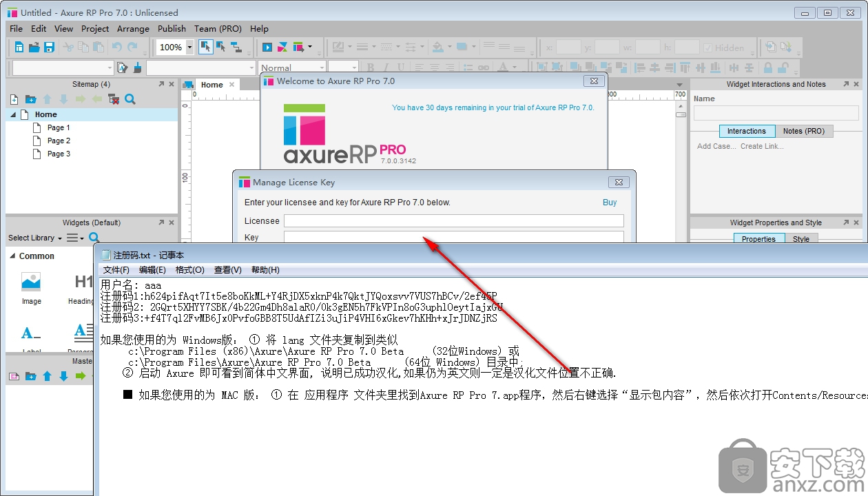This screenshot has width=868, height=496.
Task: Activate Select Intersected mode tool
Action: (x=205, y=47)
